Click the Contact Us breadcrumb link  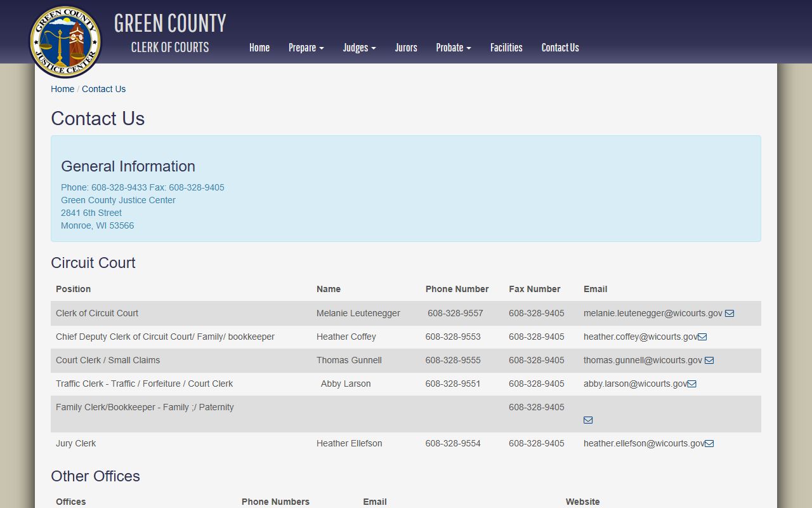coord(103,89)
